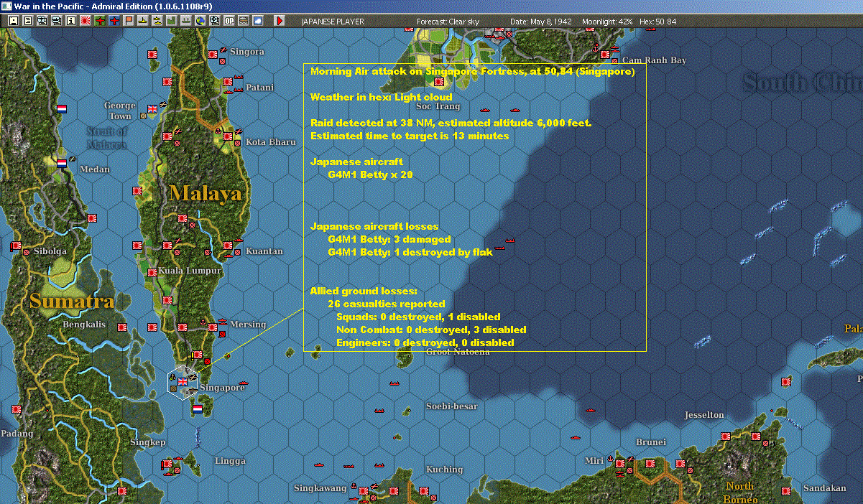The height and width of the screenshot is (504, 863).
Task: Select the British flag at George Town
Action: coord(152,109)
